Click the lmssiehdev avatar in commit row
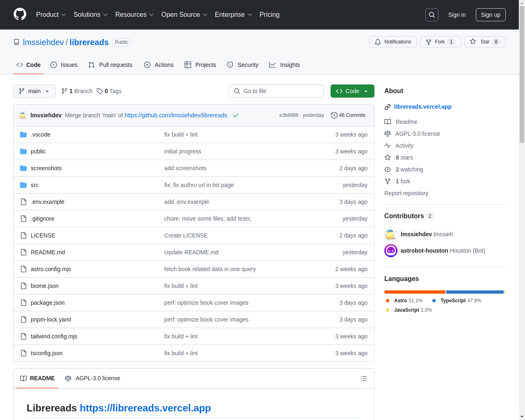This screenshot has height=420, width=525. tap(23, 115)
